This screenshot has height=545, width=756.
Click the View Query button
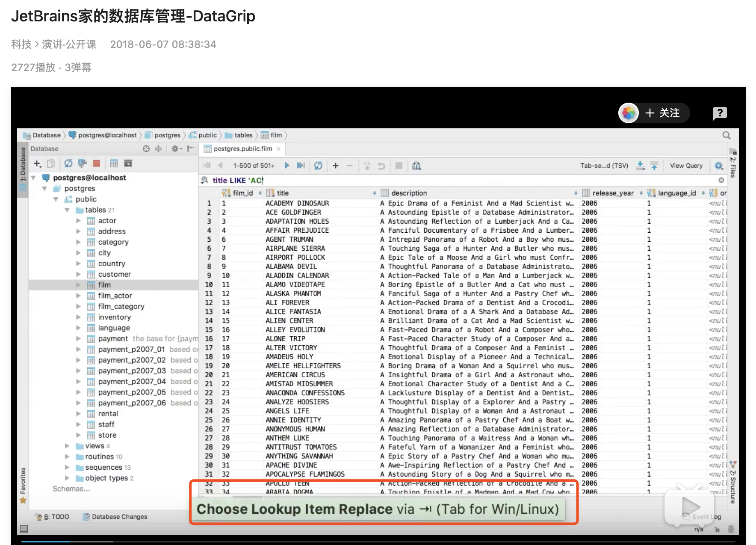tap(686, 166)
